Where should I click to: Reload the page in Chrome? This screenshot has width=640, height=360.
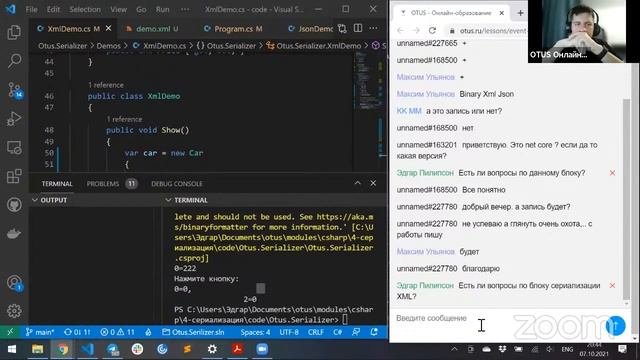(432, 30)
